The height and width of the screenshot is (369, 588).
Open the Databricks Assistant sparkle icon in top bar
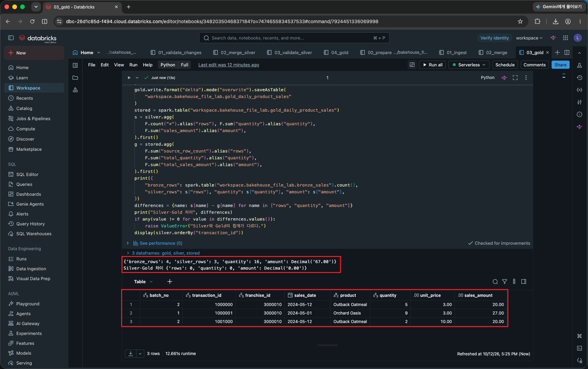[553, 38]
